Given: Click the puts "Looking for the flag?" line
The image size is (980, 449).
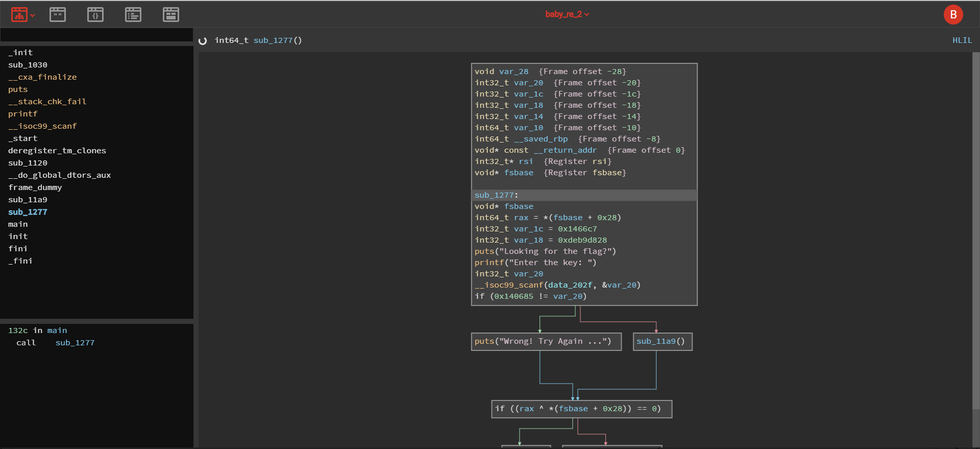Looking at the screenshot, I should tap(545, 251).
